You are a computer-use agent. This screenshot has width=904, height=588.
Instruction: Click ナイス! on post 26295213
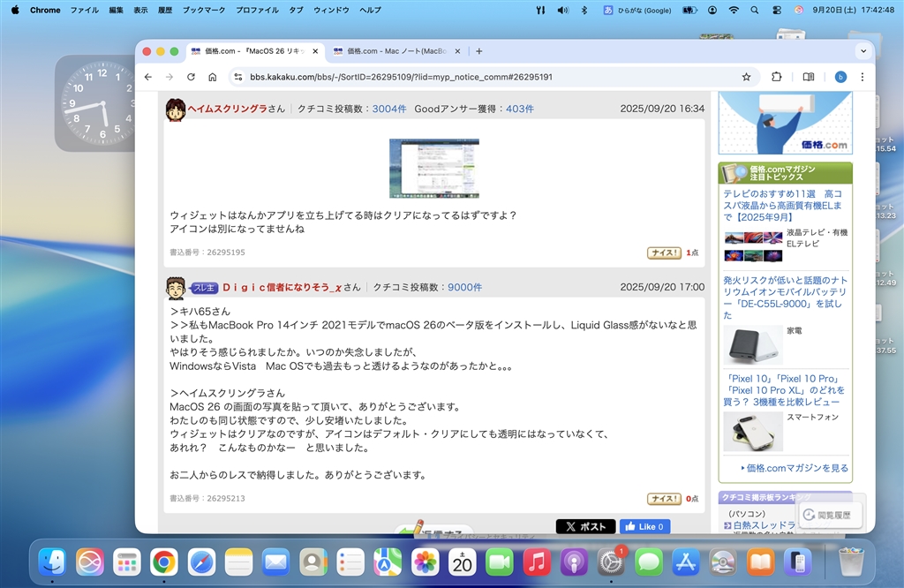(x=664, y=499)
